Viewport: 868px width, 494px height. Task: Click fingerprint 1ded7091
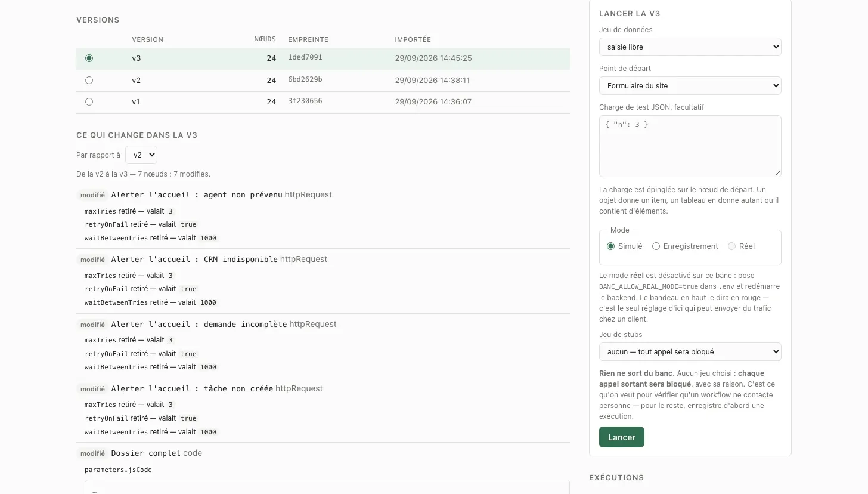pyautogui.click(x=305, y=58)
